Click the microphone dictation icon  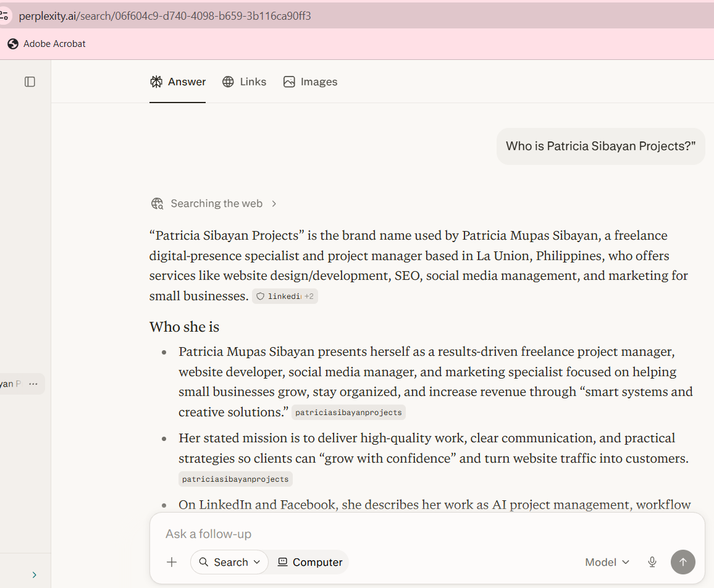[652, 563]
